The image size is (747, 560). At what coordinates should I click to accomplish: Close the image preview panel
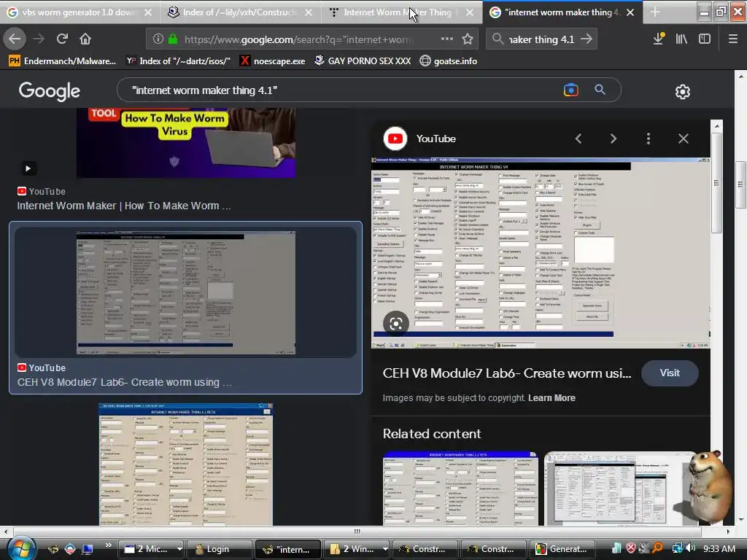pyautogui.click(x=683, y=139)
